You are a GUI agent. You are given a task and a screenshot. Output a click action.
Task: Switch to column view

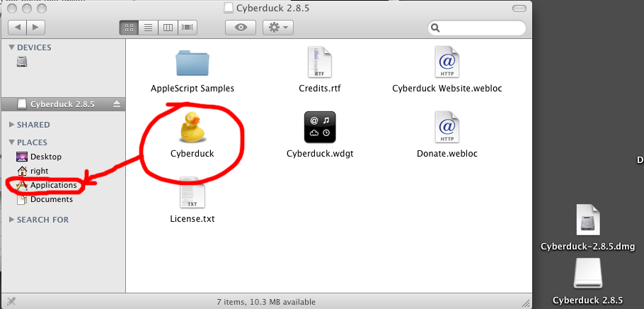coord(168,28)
